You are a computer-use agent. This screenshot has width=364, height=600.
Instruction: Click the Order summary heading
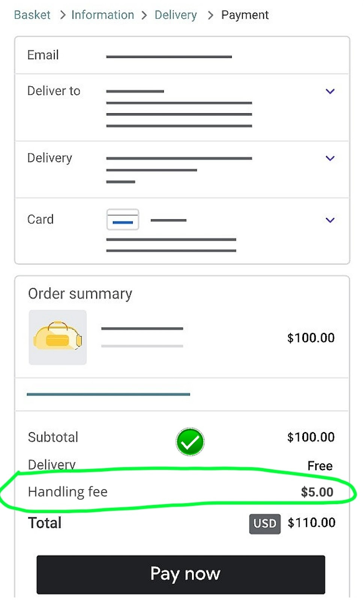click(x=80, y=294)
